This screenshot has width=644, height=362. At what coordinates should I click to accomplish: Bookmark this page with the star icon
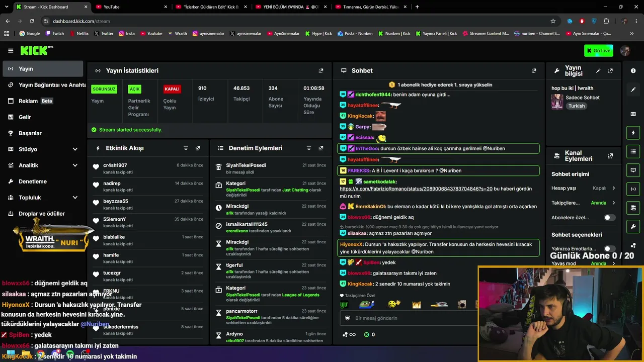553,21
